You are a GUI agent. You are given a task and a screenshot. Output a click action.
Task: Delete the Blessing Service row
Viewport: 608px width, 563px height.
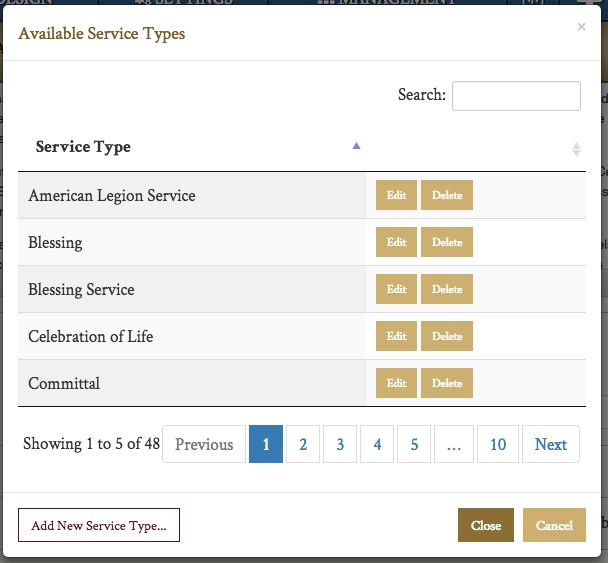point(447,290)
